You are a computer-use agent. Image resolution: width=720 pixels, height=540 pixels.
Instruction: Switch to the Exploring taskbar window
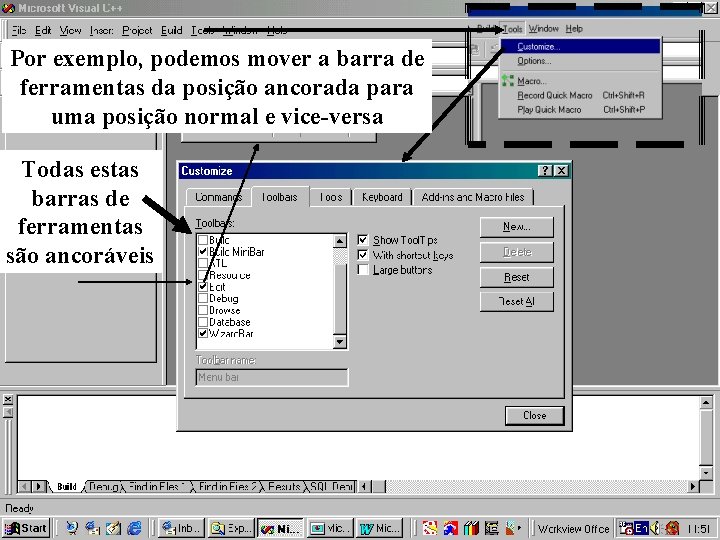pos(231,528)
